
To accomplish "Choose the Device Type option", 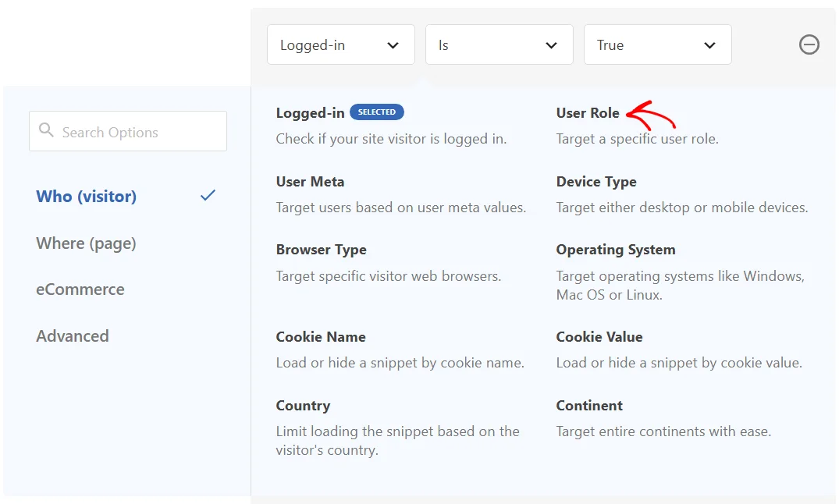I will (x=596, y=182).
